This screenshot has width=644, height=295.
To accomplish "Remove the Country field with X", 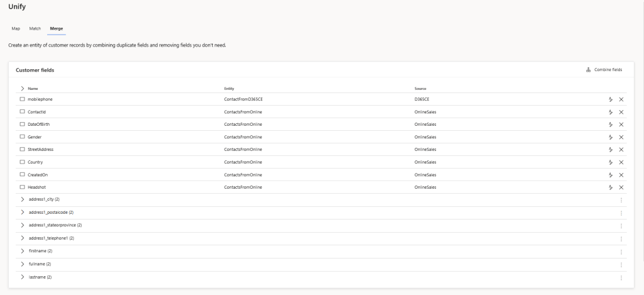I will tap(621, 162).
